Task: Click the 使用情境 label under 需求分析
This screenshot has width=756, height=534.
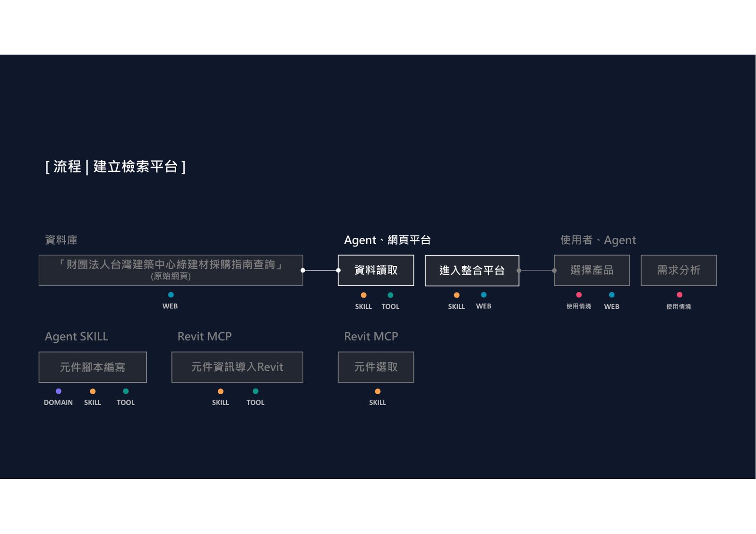Action: 679,306
